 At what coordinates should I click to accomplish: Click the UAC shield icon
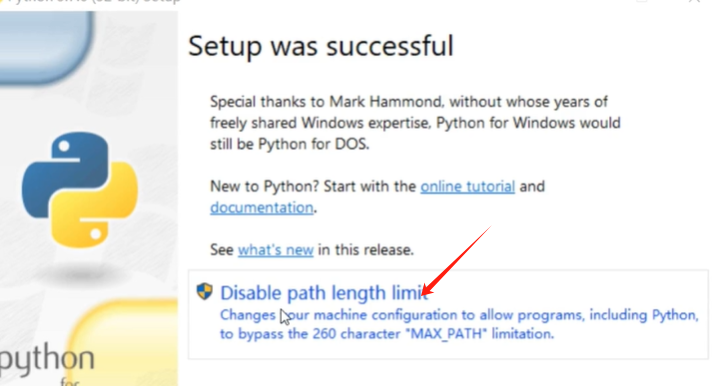[x=204, y=291]
